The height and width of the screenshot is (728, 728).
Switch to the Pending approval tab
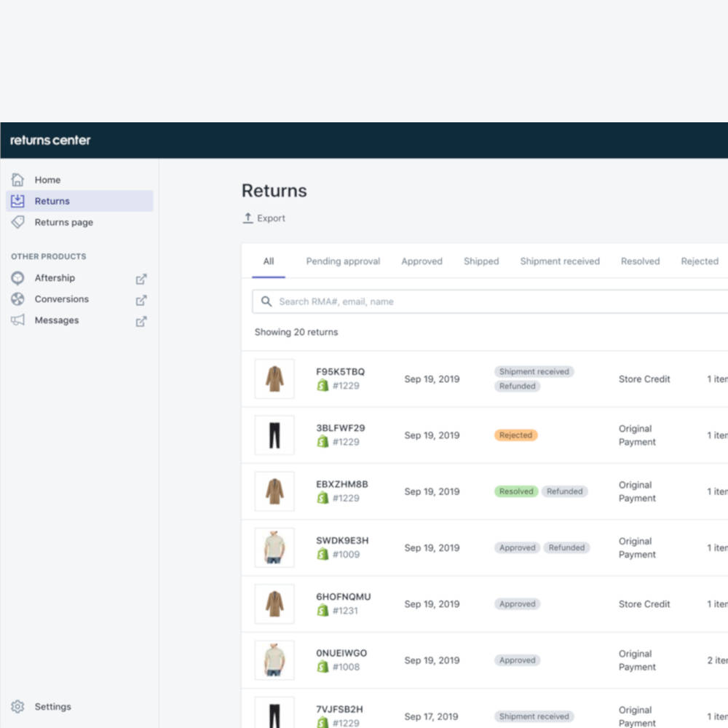click(x=343, y=261)
